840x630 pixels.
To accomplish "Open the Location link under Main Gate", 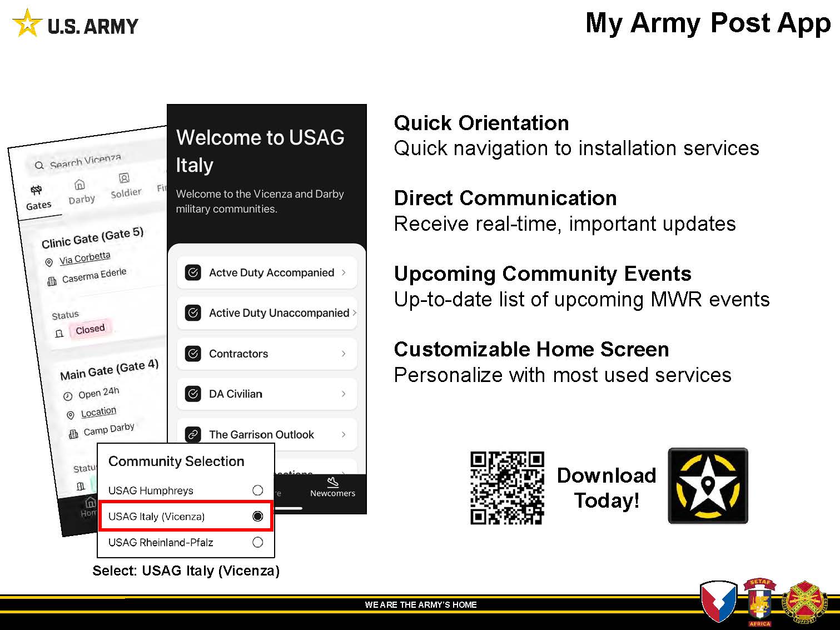I will [98, 412].
